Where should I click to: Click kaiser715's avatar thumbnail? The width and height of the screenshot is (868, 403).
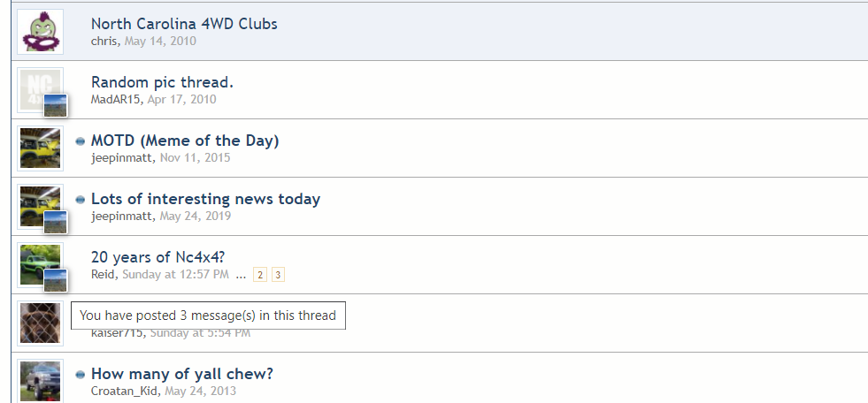[x=40, y=323]
